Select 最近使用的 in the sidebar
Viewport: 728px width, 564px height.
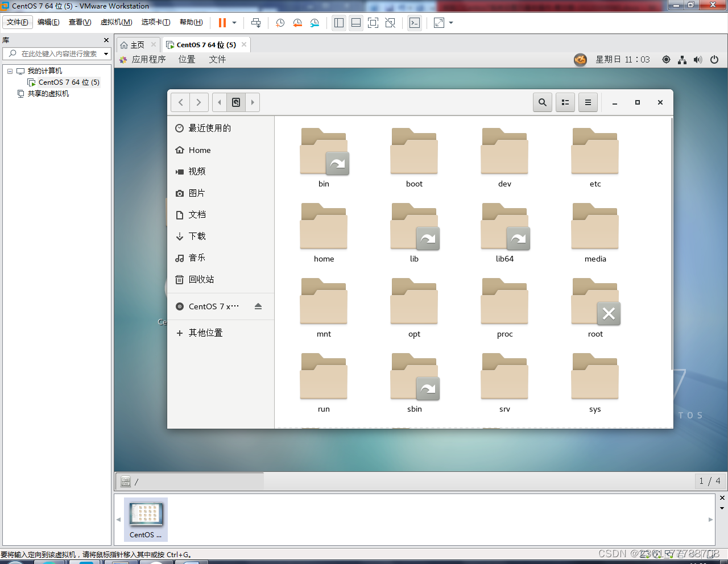click(x=221, y=128)
